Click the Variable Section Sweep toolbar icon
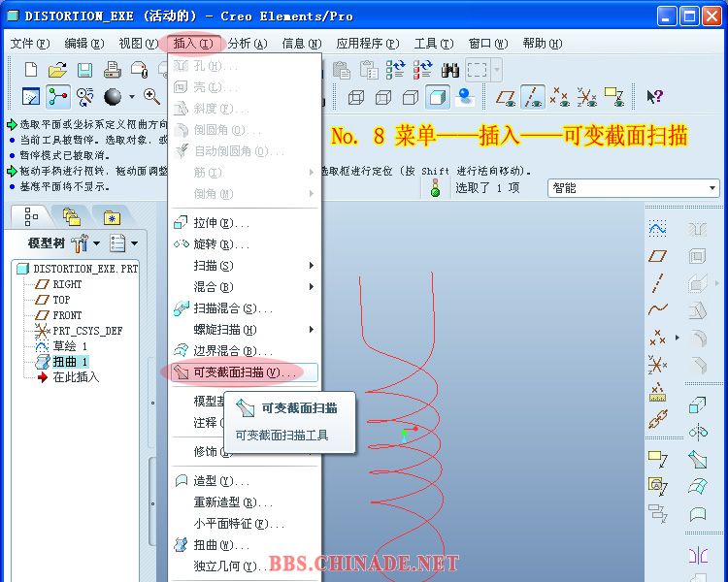 coord(697,460)
